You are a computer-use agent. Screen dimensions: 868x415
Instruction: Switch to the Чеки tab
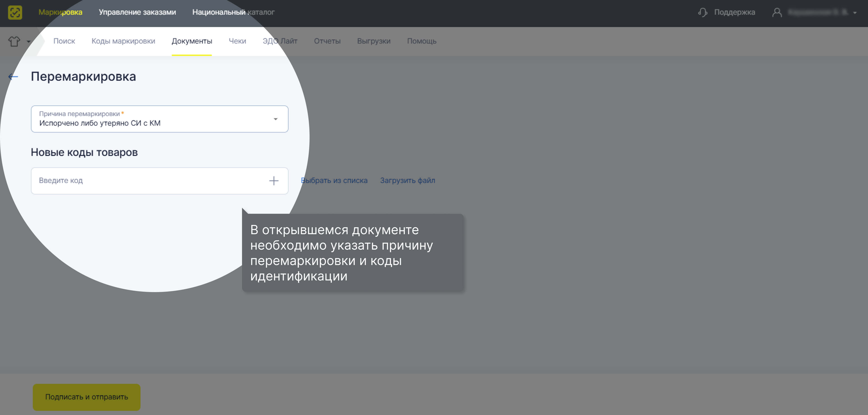[238, 41]
